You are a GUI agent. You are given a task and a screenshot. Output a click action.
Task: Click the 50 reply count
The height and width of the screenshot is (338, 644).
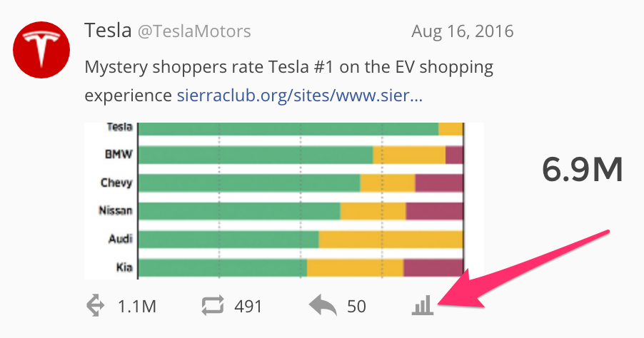pos(356,307)
